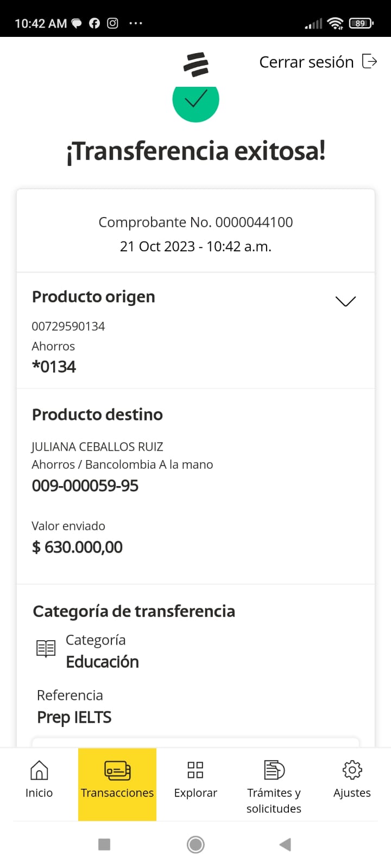Tap the Comprobante No. 0000044100 text
The image size is (391, 868).
[x=195, y=222]
